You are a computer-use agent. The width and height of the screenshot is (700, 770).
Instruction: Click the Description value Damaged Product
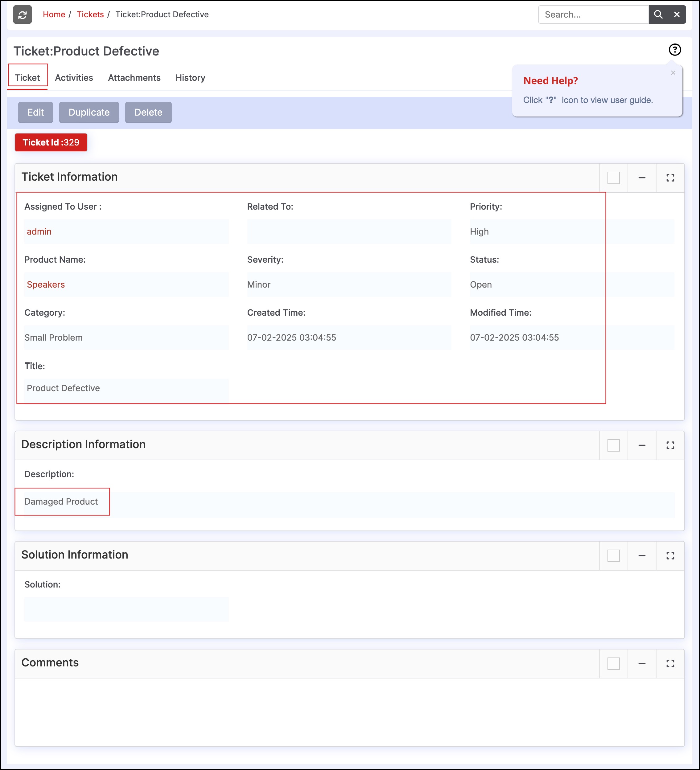pos(61,502)
